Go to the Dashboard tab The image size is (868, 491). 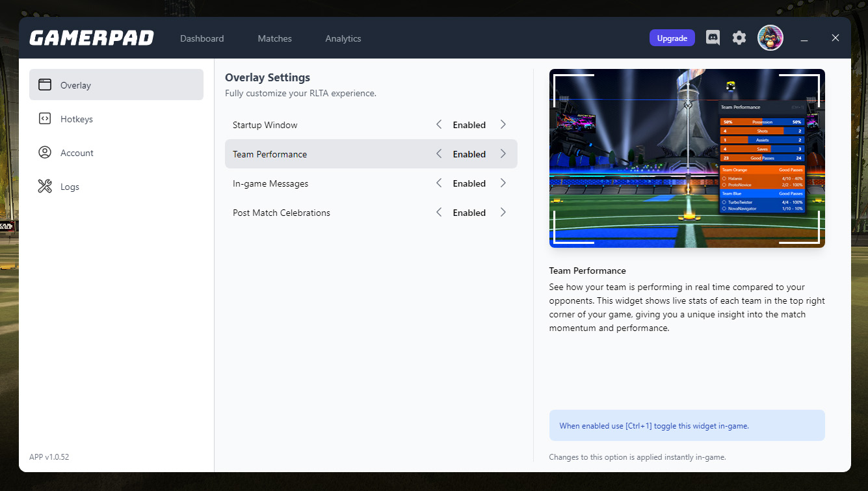click(x=202, y=38)
